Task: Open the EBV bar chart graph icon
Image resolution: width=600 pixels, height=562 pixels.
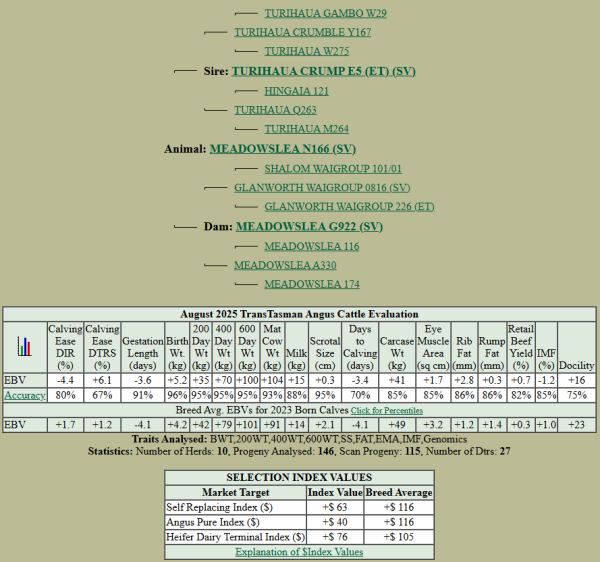Action: pyautogui.click(x=24, y=346)
